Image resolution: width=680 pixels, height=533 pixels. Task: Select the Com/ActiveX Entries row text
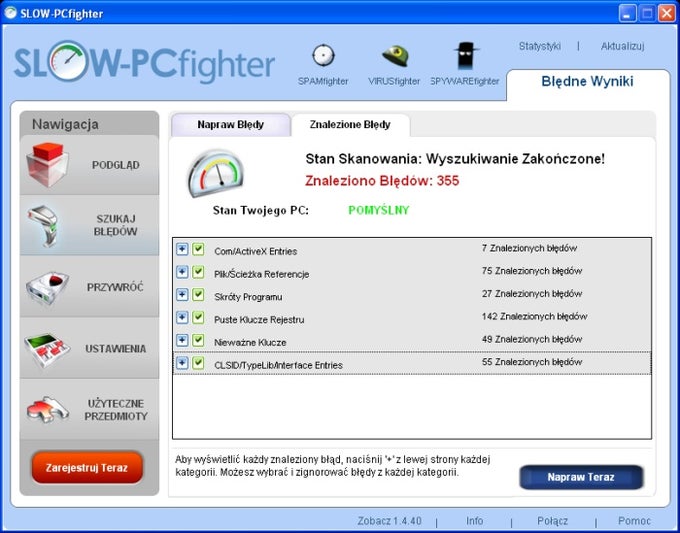click(x=255, y=252)
